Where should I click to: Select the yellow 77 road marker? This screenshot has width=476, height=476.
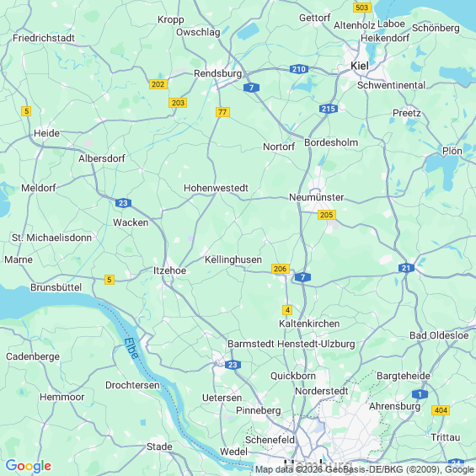222,112
